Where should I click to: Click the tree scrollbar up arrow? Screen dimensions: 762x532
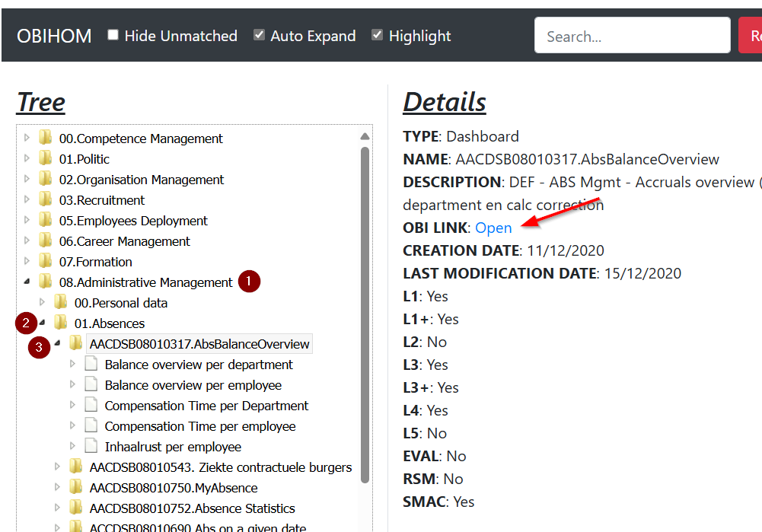click(x=365, y=137)
